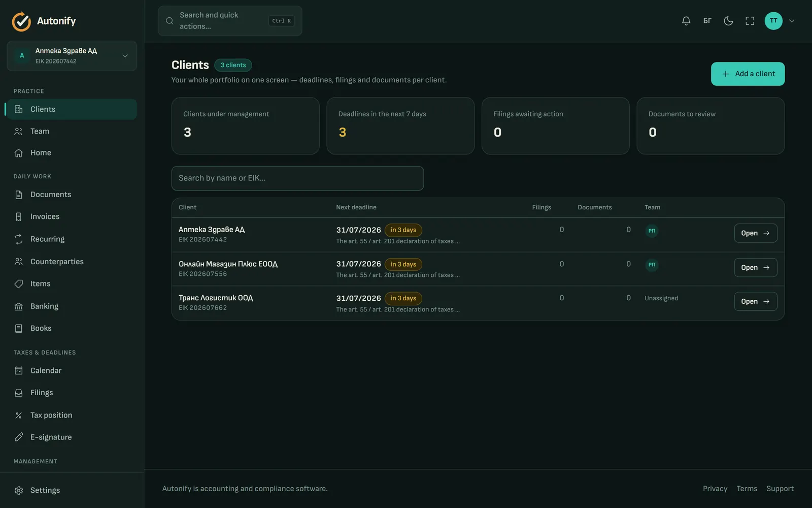Screen dimensions: 812x508
Task: Open Privacy footer link
Action: [715, 489]
